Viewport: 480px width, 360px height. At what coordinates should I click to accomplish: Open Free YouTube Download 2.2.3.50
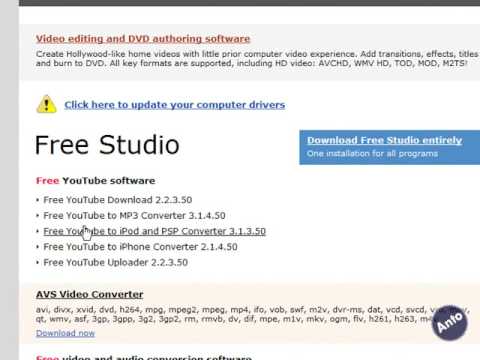point(118,200)
